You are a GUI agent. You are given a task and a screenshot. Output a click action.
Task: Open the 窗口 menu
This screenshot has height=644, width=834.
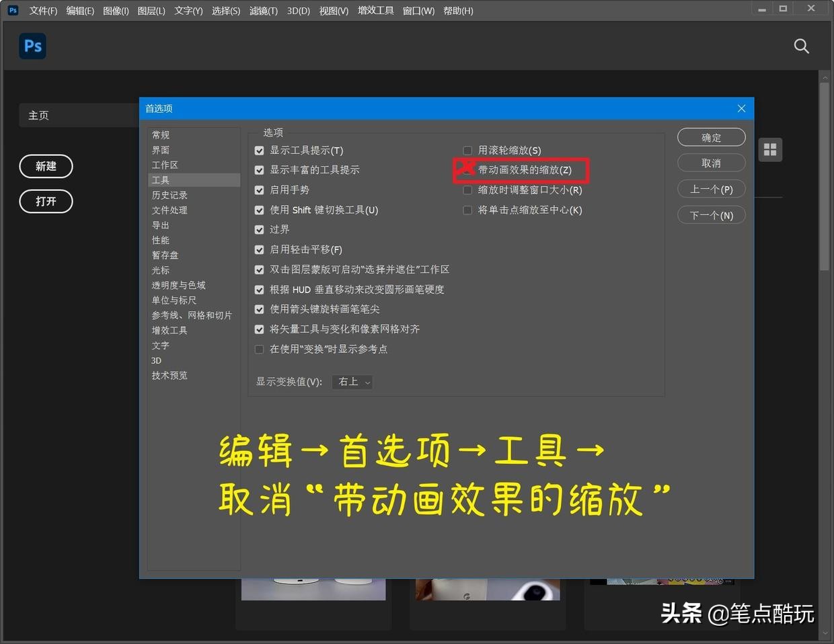click(418, 10)
